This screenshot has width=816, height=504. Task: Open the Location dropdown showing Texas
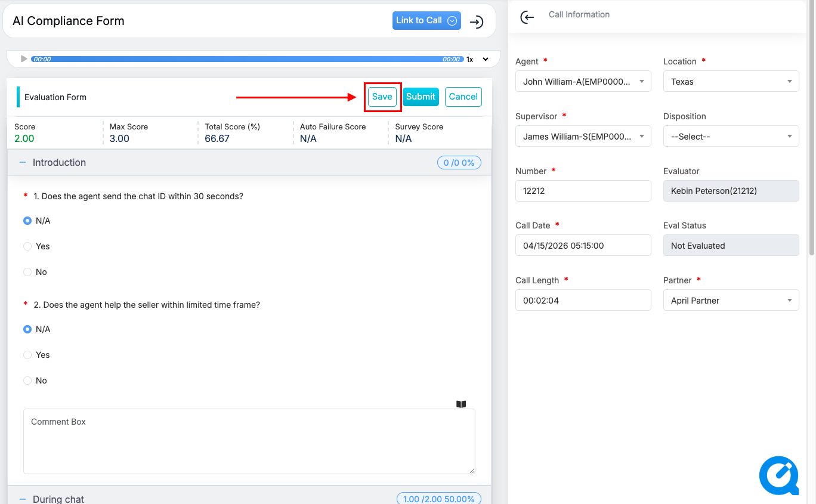(731, 82)
